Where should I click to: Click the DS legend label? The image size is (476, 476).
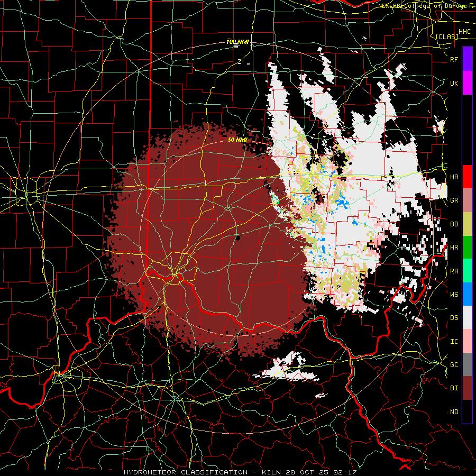[454, 318]
